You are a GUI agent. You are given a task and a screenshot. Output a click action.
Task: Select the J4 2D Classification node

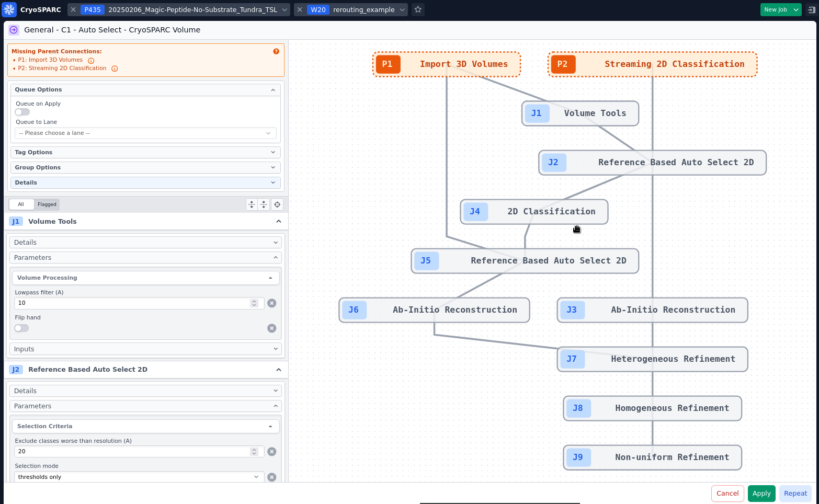click(534, 212)
